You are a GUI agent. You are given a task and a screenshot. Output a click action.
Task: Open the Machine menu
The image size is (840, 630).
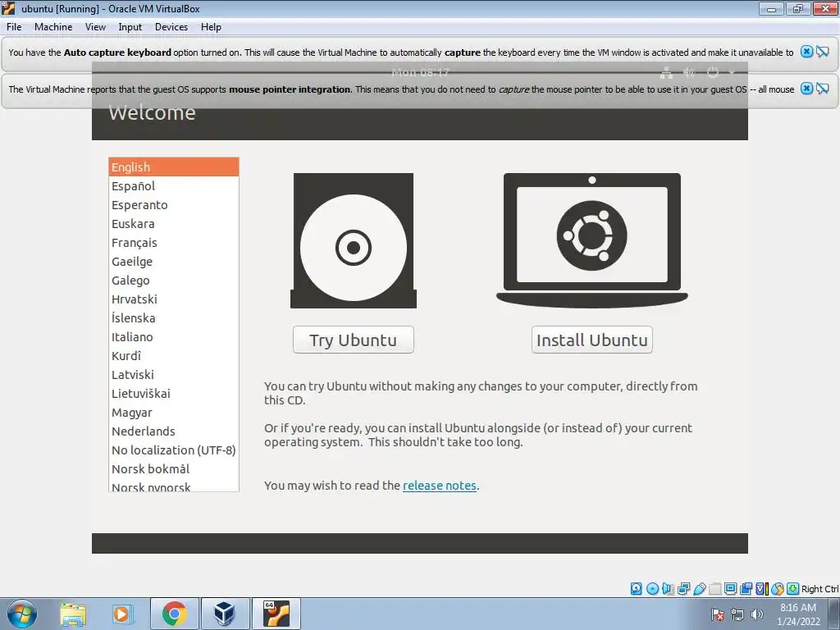pos(53,27)
